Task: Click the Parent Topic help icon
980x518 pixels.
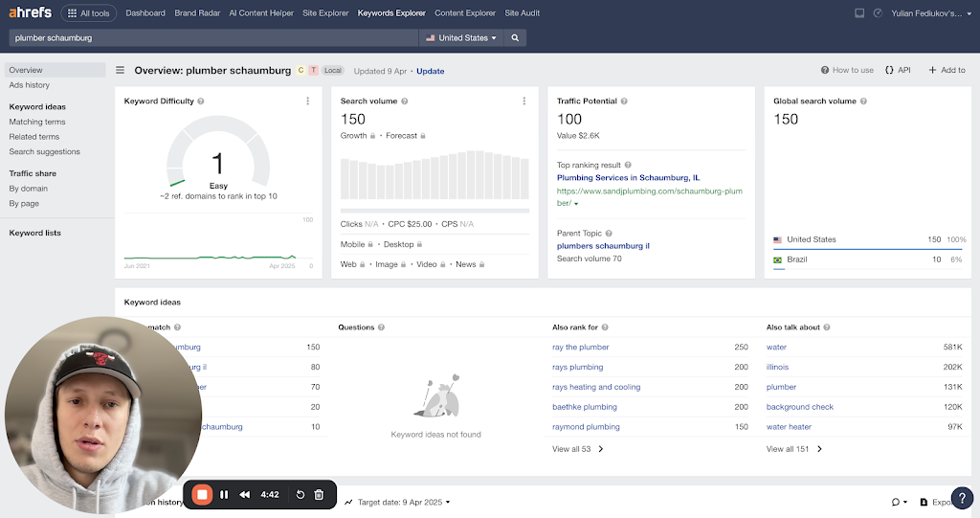Action: coord(609,234)
